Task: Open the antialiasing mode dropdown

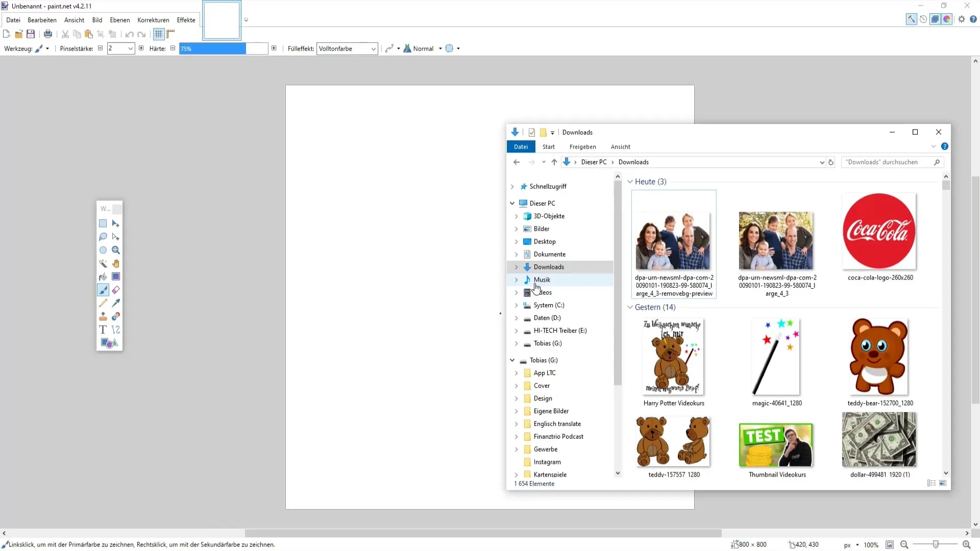Action: pos(392,48)
